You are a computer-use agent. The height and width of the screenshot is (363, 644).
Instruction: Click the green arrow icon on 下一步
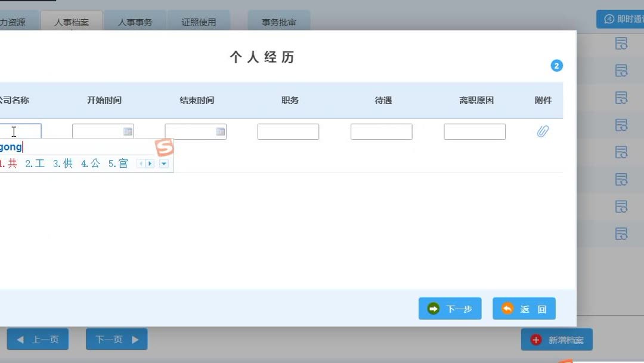coord(434,309)
